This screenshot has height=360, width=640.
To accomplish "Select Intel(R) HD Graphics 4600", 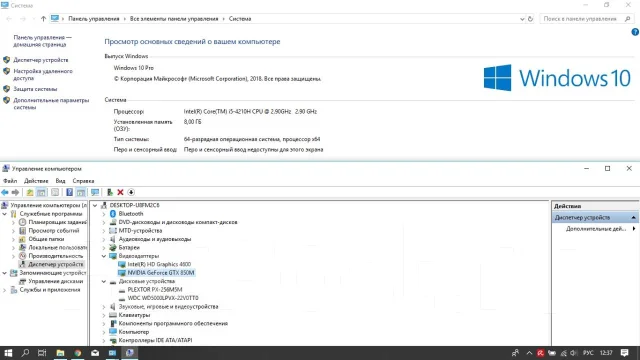I will 159,264.
